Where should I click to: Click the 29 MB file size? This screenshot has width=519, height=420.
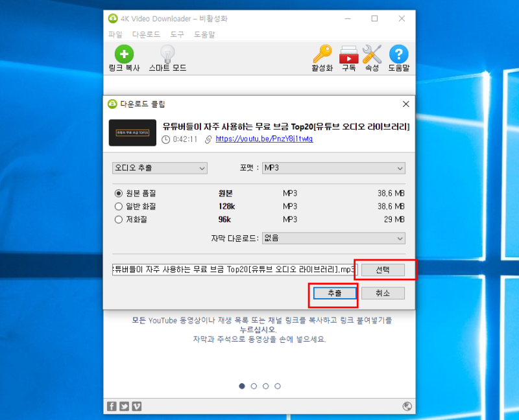(394, 219)
